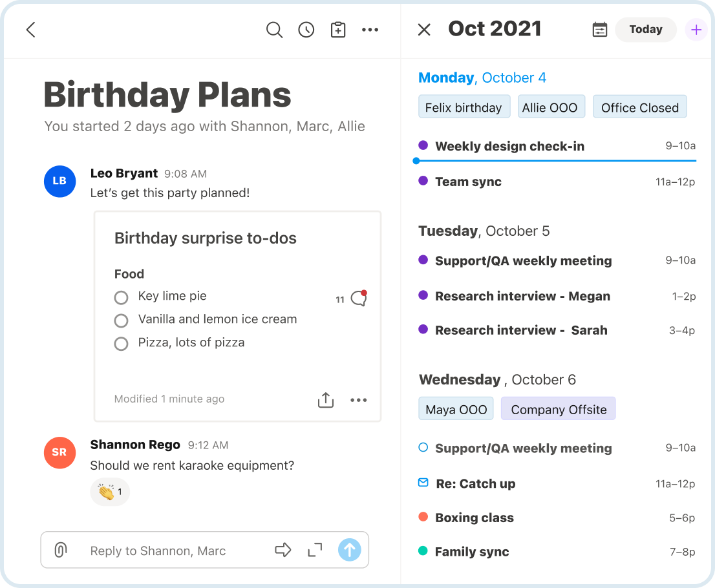The width and height of the screenshot is (715, 588).
Task: Open Maya OOO all-day event
Action: pos(456,409)
